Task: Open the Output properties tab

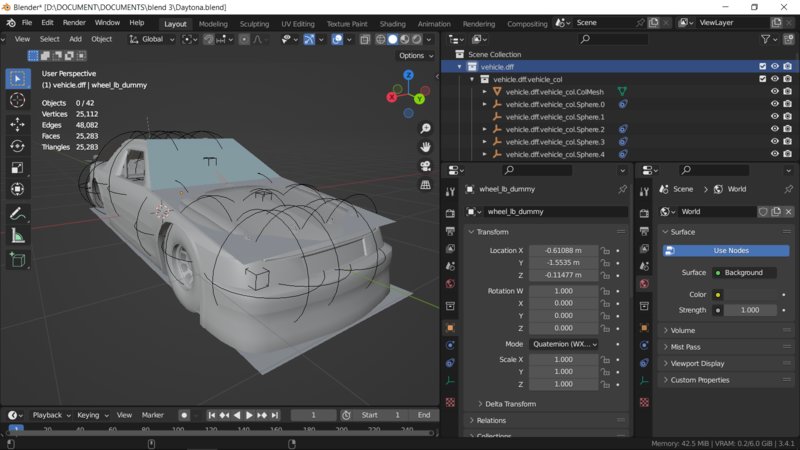Action: tap(450, 231)
